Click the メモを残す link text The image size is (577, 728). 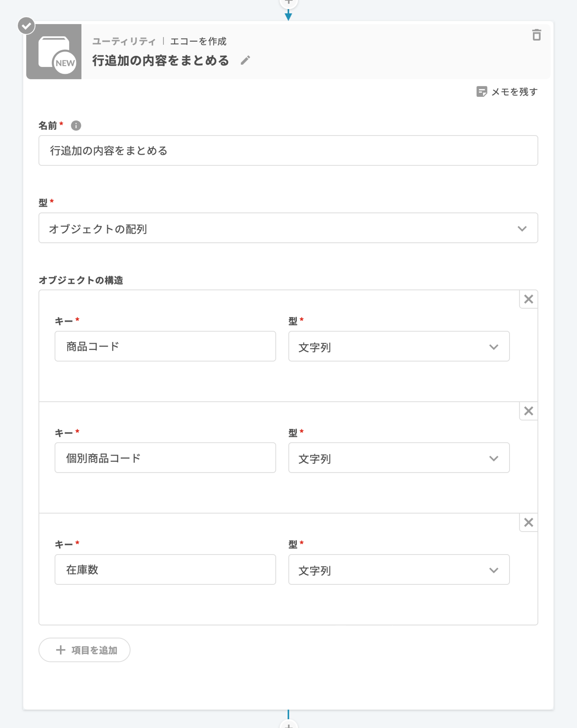[x=514, y=92]
